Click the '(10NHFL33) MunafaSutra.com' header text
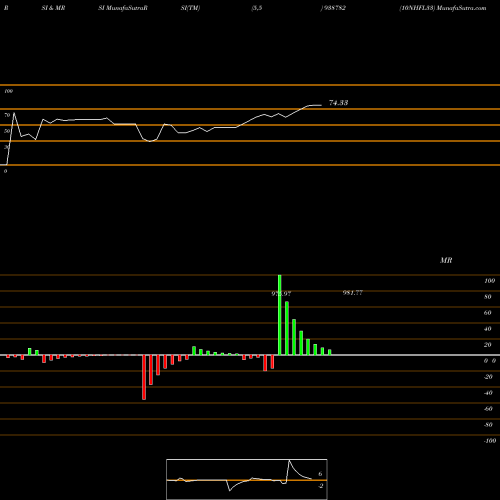Image resolution: width=500 pixels, height=500 pixels. pyautogui.click(x=443, y=8)
